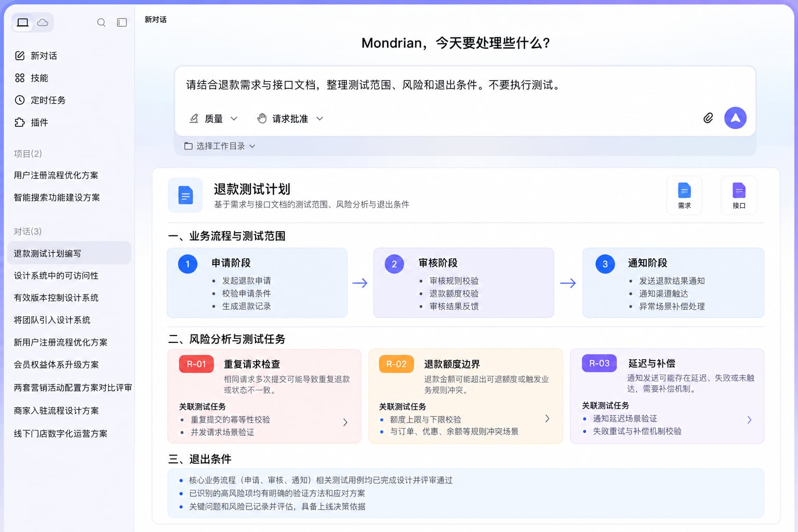
Task: Open conversation 两套营销活动配置方案对比评审
Action: tap(73, 388)
